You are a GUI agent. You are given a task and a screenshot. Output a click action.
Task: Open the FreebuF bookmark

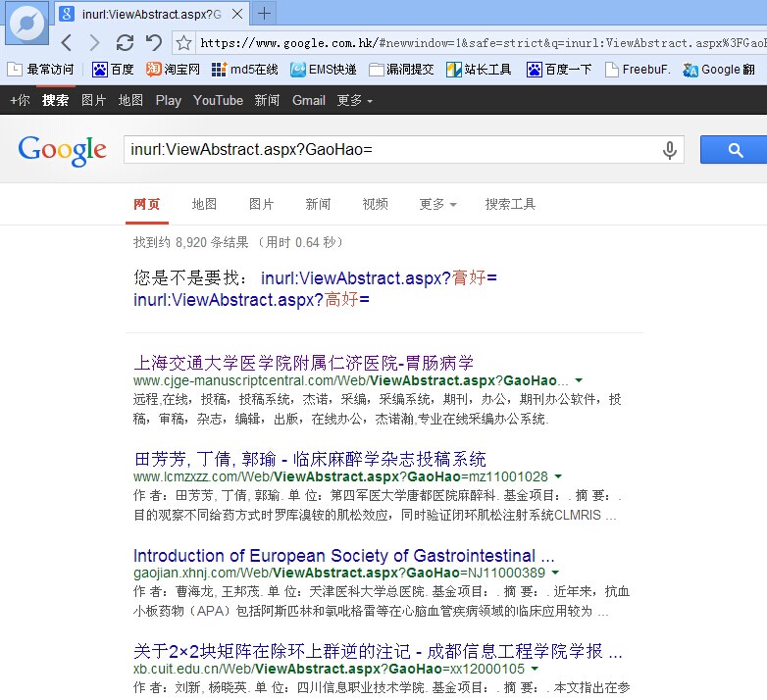(x=638, y=70)
